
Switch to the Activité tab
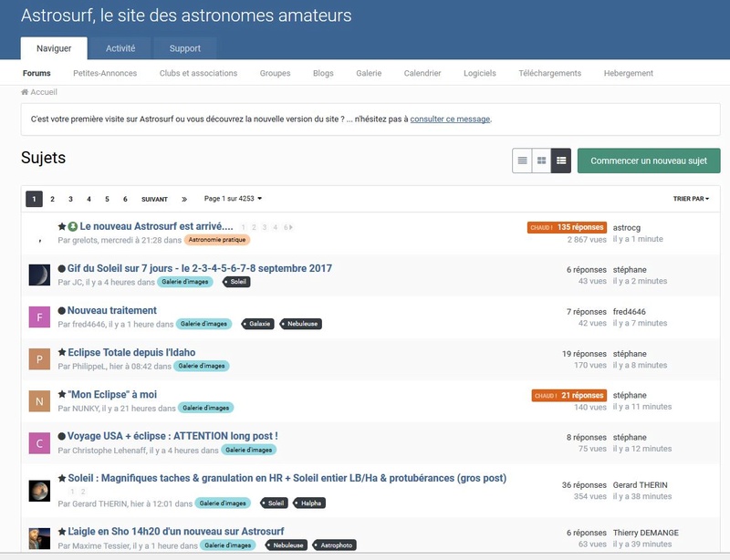click(120, 48)
